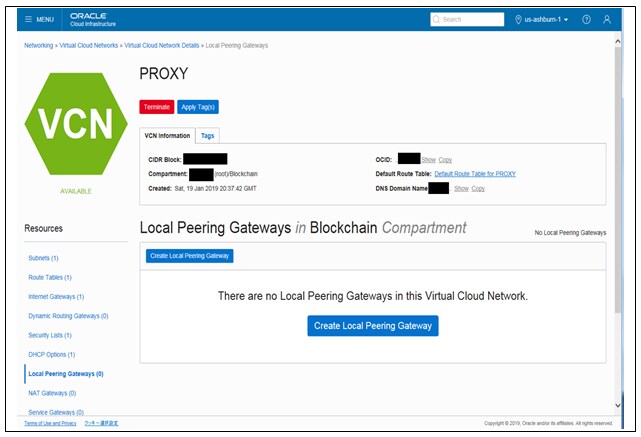Click the AVAILABLE status text
The height and width of the screenshot is (437, 641).
coord(76,191)
